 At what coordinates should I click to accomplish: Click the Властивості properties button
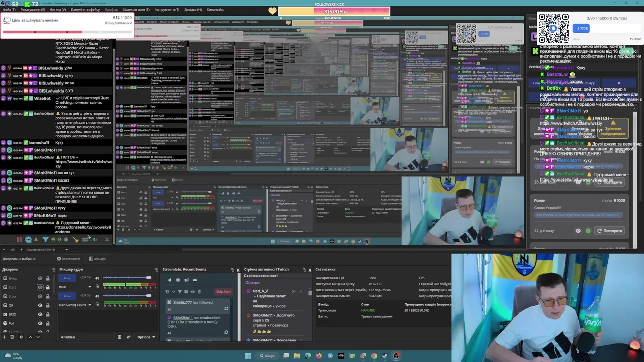pos(68,259)
